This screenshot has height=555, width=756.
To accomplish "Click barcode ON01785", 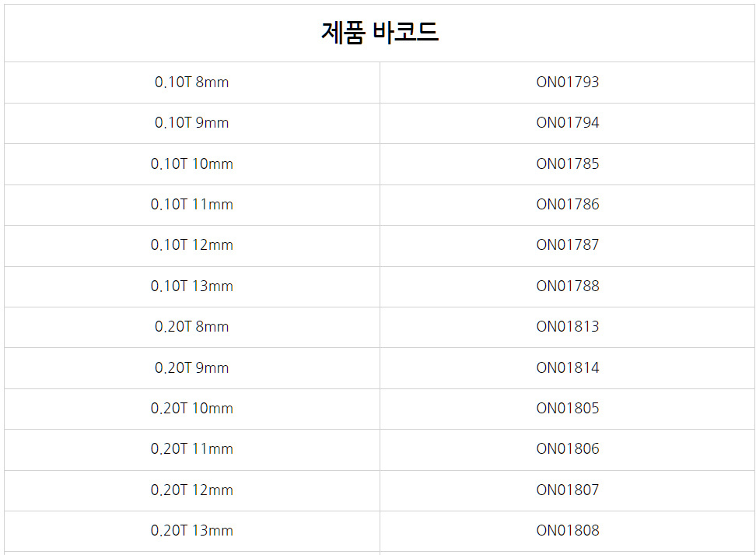I will pos(568,163).
